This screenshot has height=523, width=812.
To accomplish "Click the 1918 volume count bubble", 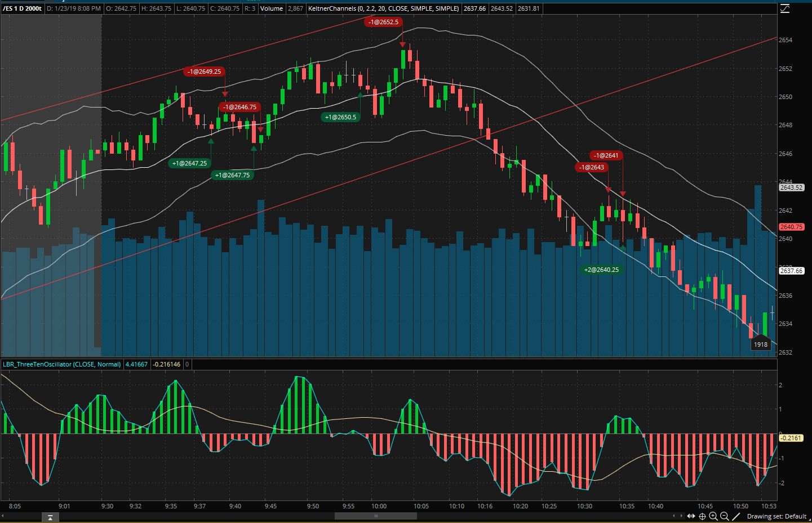I will pos(761,344).
